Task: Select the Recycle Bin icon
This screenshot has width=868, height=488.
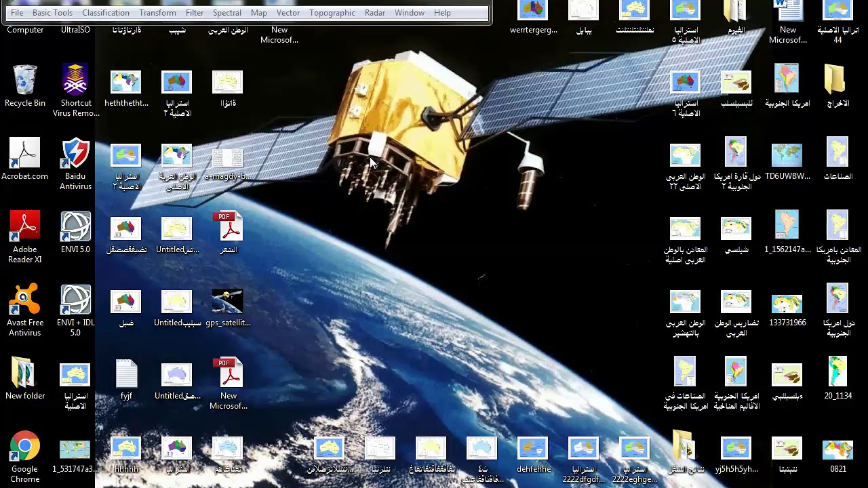Action: point(24,86)
